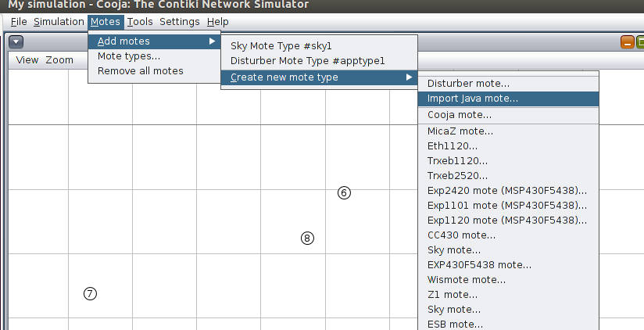Create a Z1 mote...
The height and width of the screenshot is (330, 644).
point(509,294)
